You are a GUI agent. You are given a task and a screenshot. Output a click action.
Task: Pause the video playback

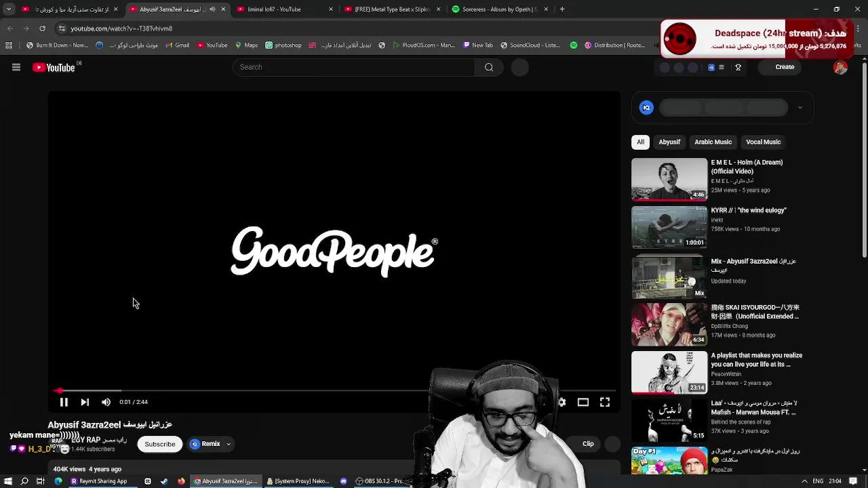point(64,402)
